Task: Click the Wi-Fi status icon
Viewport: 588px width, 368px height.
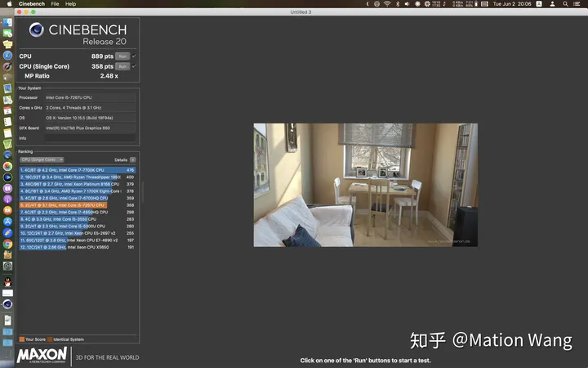Action: pyautogui.click(x=387, y=4)
